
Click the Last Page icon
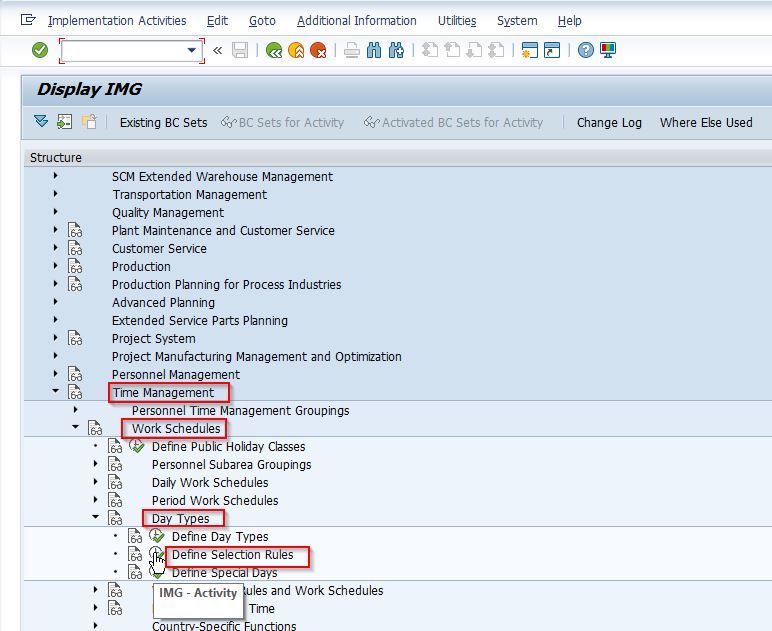tap(496, 50)
